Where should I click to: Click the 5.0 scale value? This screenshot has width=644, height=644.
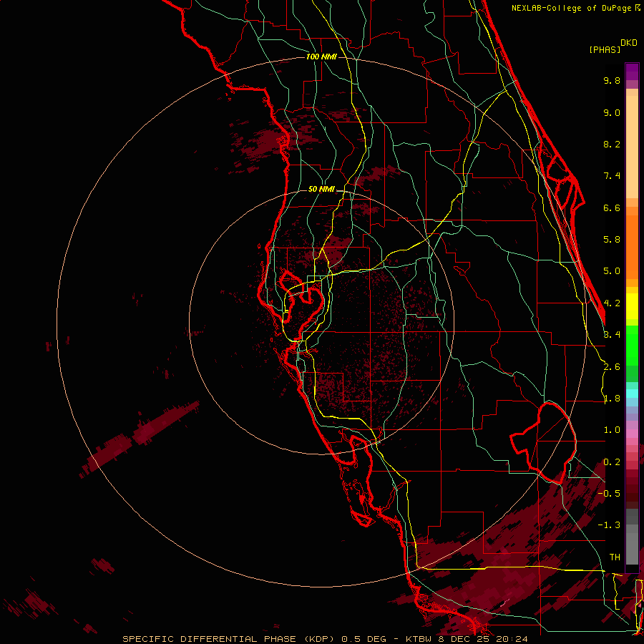click(x=612, y=271)
